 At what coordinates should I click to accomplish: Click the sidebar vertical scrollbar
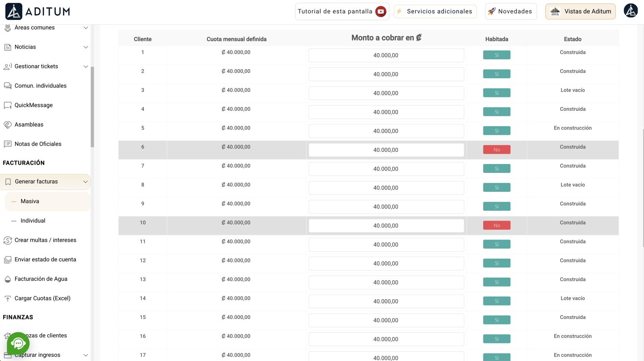pos(92,107)
